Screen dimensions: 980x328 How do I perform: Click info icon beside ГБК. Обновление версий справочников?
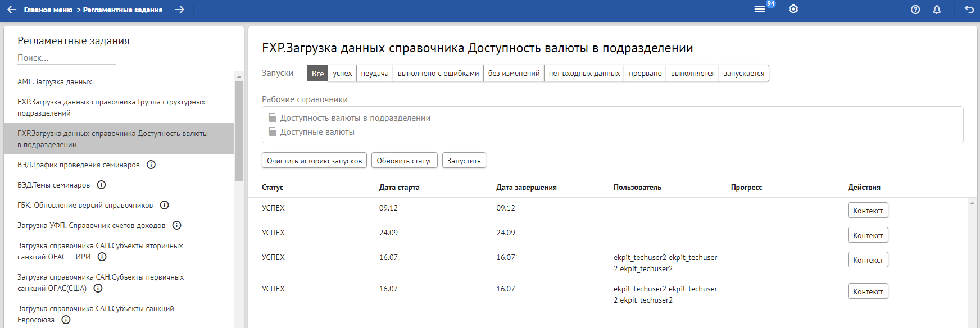coord(164,205)
